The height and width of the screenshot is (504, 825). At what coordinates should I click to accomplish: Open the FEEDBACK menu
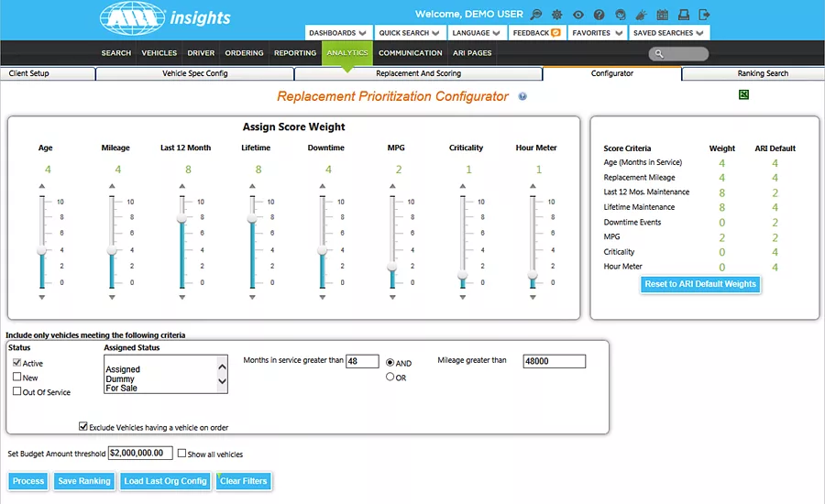pos(537,33)
